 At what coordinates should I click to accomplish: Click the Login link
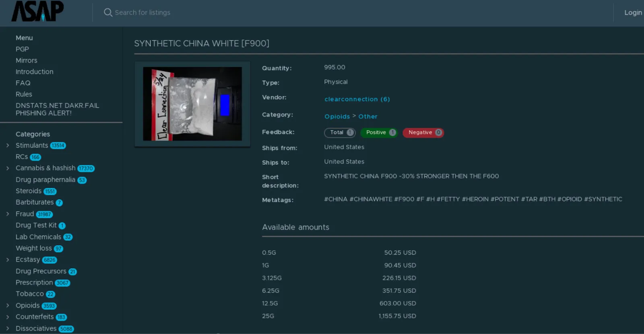tap(633, 12)
